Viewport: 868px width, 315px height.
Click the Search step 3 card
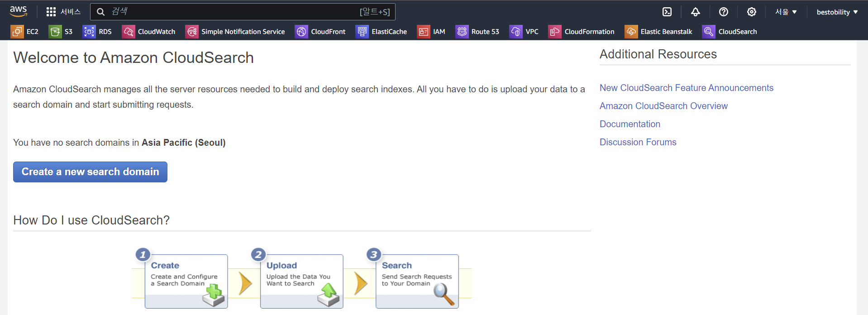pyautogui.click(x=417, y=281)
